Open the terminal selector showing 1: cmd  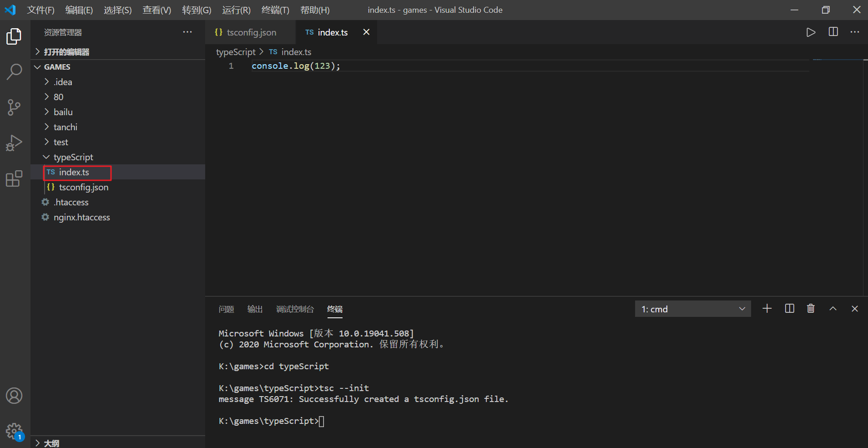point(692,309)
